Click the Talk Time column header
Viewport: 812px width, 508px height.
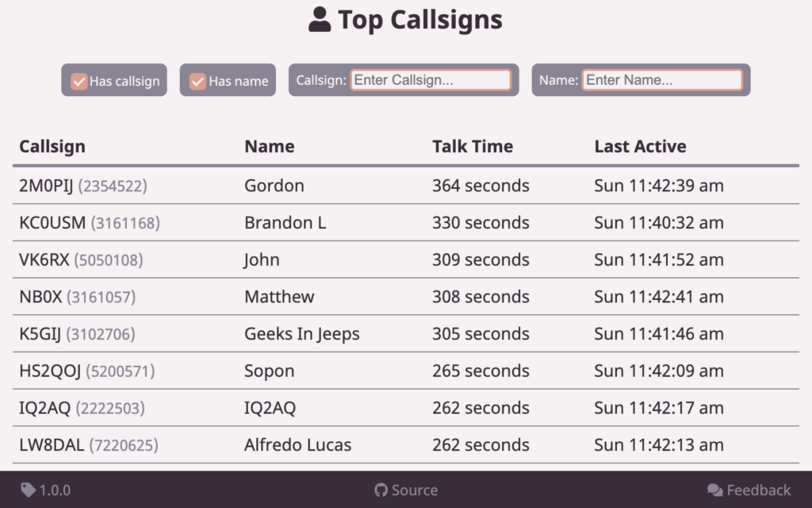[473, 146]
